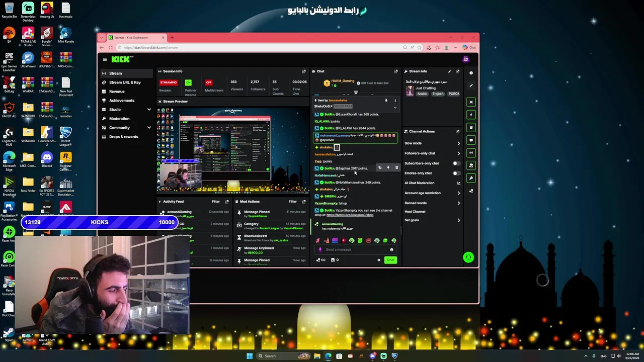Pop out the Channel Actions panel
The height and width of the screenshot is (362, 644).
tap(457, 132)
